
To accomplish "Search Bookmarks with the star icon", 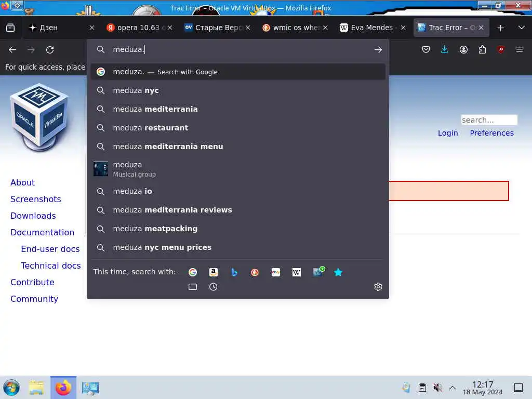I will coord(338,272).
